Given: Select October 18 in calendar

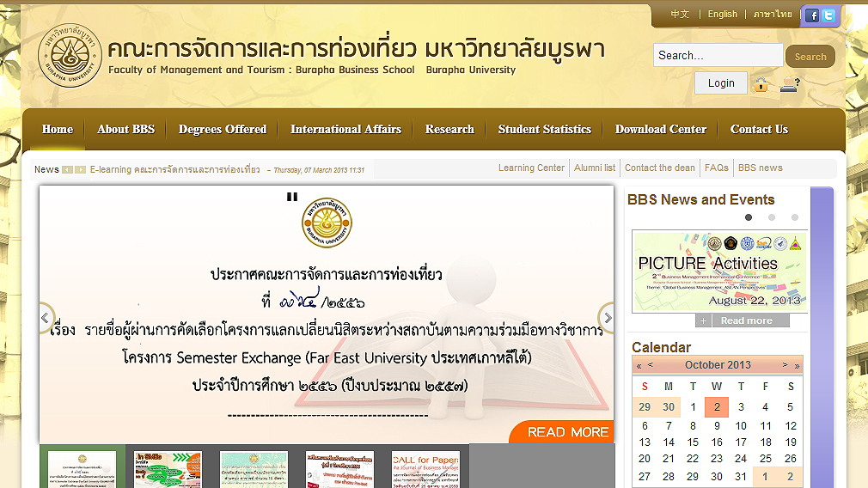Looking at the screenshot, I should coord(766,442).
